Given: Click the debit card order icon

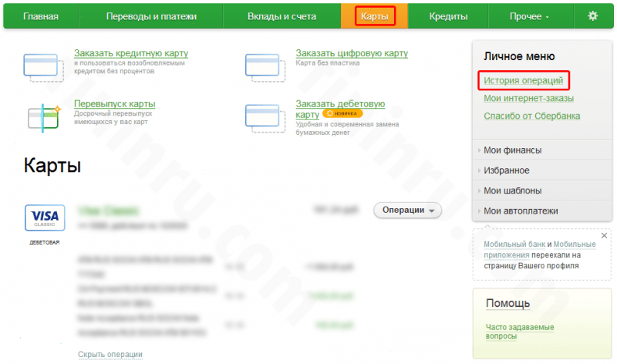Looking at the screenshot, I should click(x=265, y=118).
